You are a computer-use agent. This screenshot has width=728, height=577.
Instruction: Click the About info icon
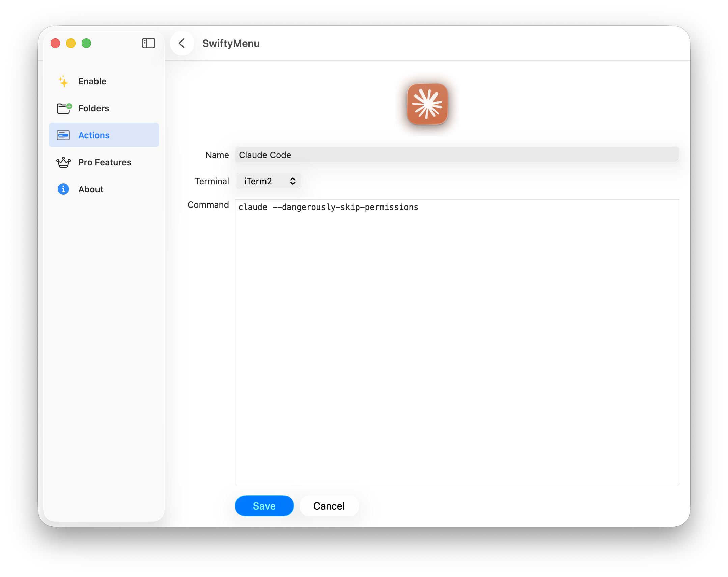[63, 189]
